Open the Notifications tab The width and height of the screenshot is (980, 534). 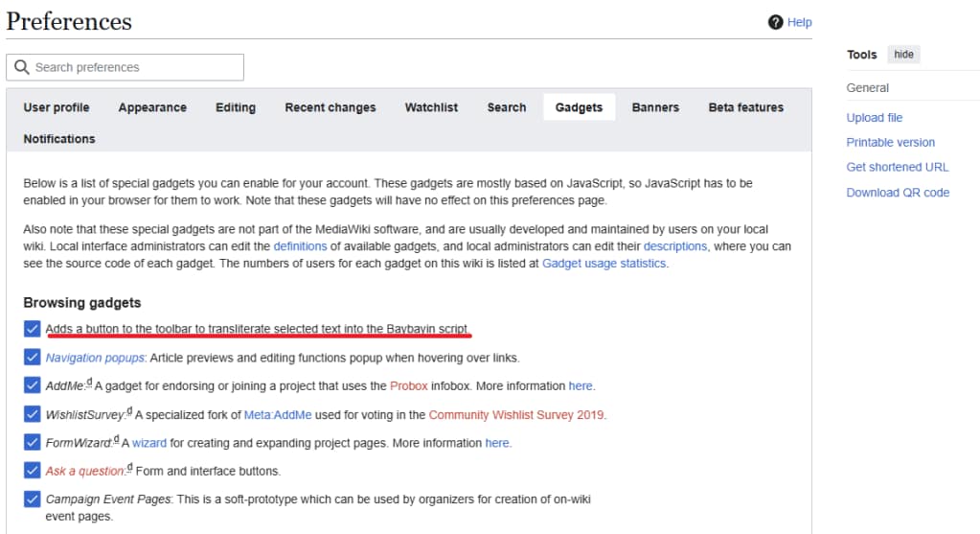point(59,139)
